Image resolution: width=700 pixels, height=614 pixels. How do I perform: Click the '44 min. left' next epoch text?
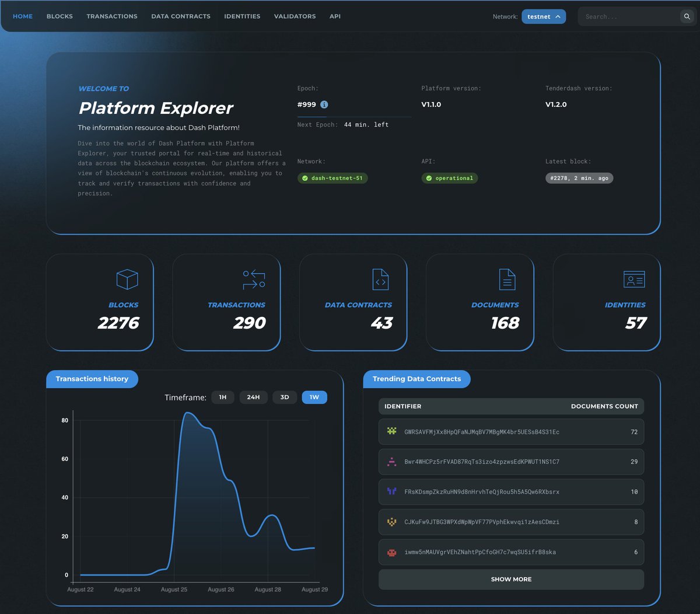[x=366, y=125]
